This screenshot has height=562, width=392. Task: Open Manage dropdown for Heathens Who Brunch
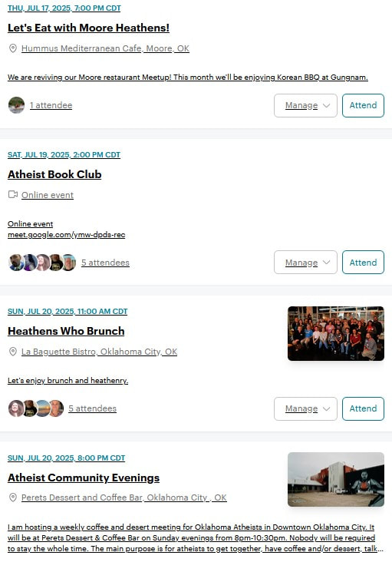pyautogui.click(x=305, y=408)
